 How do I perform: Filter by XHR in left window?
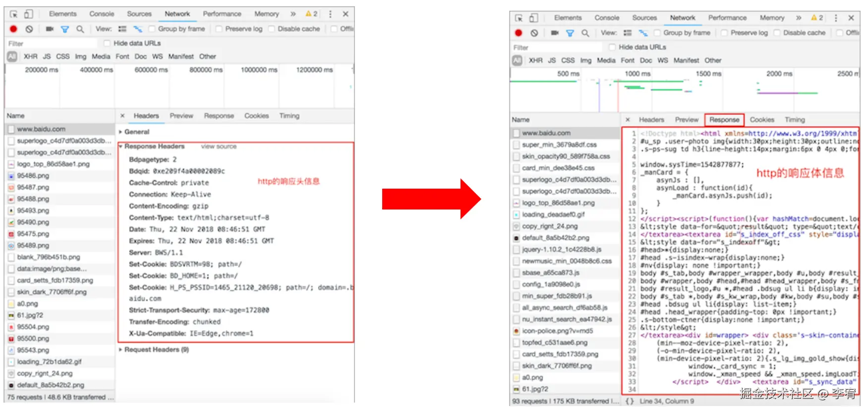pyautogui.click(x=31, y=56)
